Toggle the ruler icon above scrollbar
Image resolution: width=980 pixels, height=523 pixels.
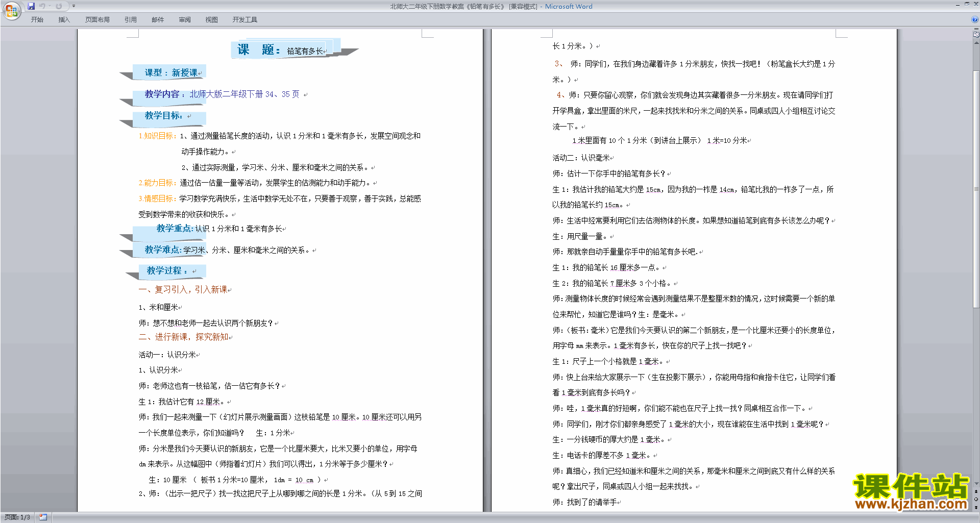tap(976, 35)
